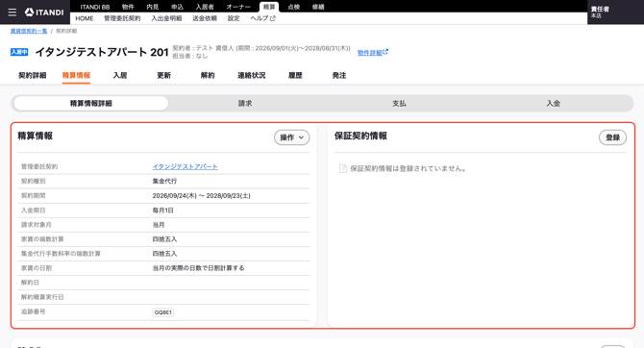Open the オーナー top menu
This screenshot has height=348, width=644.
[x=238, y=7]
